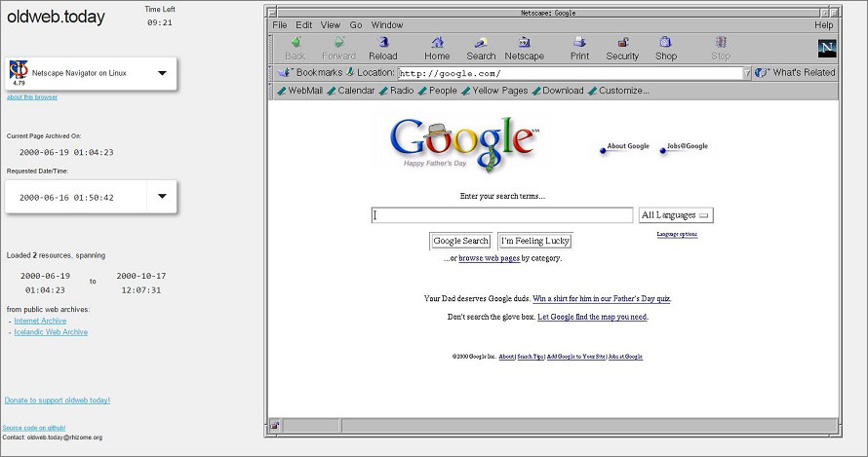
Task: Expand the Requested Date/Time dropdown arrow
Action: [x=162, y=197]
